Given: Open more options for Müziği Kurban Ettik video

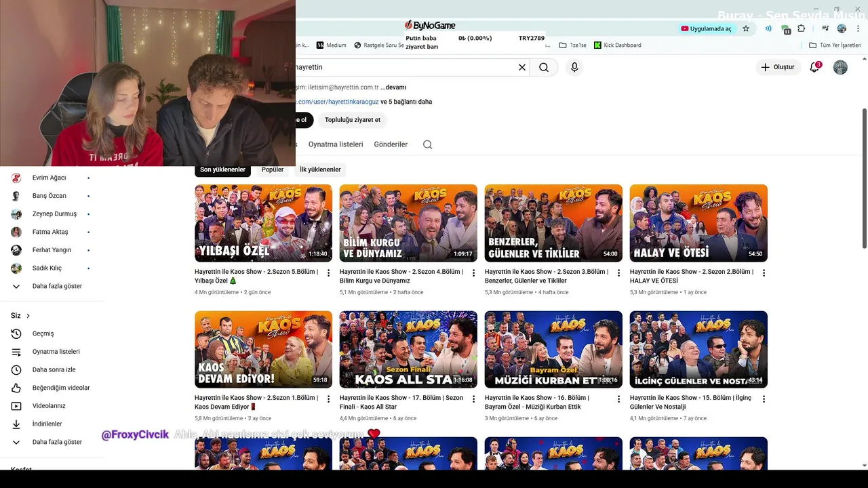Looking at the screenshot, I should pyautogui.click(x=619, y=399).
